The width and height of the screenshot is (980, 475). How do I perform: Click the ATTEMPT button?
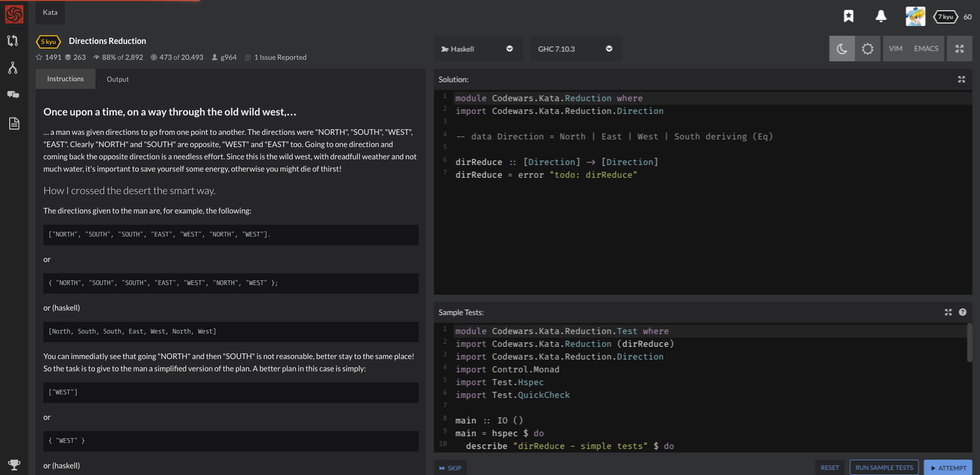948,467
